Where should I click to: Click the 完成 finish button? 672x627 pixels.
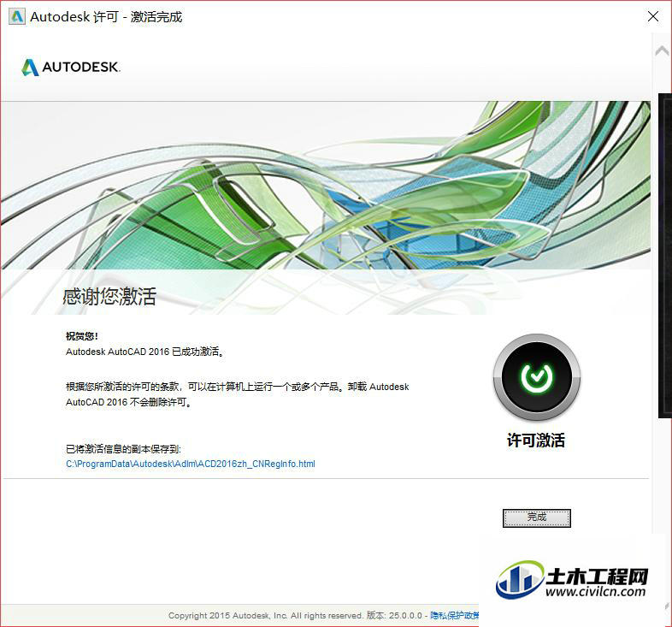[x=537, y=518]
